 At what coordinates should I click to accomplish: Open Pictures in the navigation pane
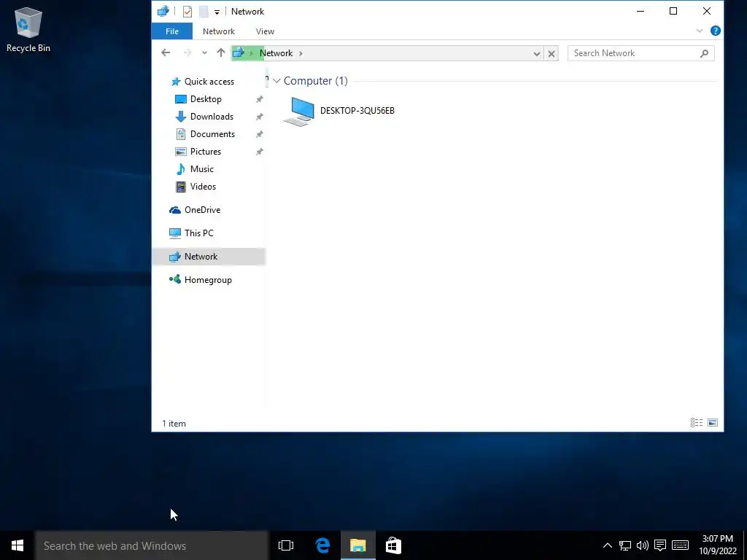click(x=205, y=152)
